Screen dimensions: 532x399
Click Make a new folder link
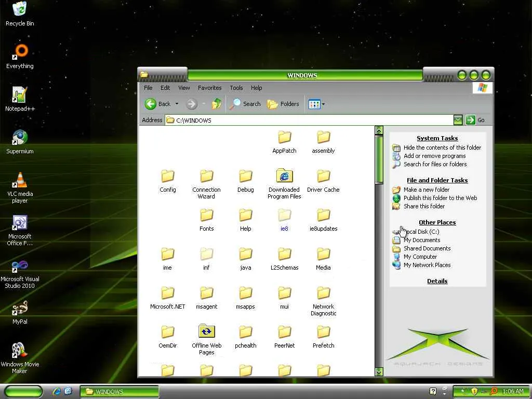pos(427,190)
